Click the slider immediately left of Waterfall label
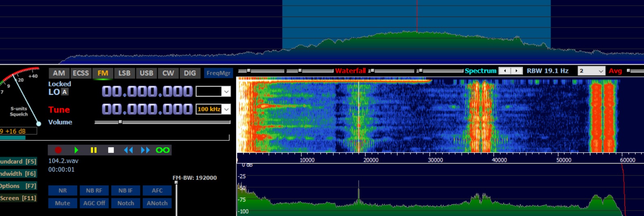The image size is (644, 216). tap(310, 71)
